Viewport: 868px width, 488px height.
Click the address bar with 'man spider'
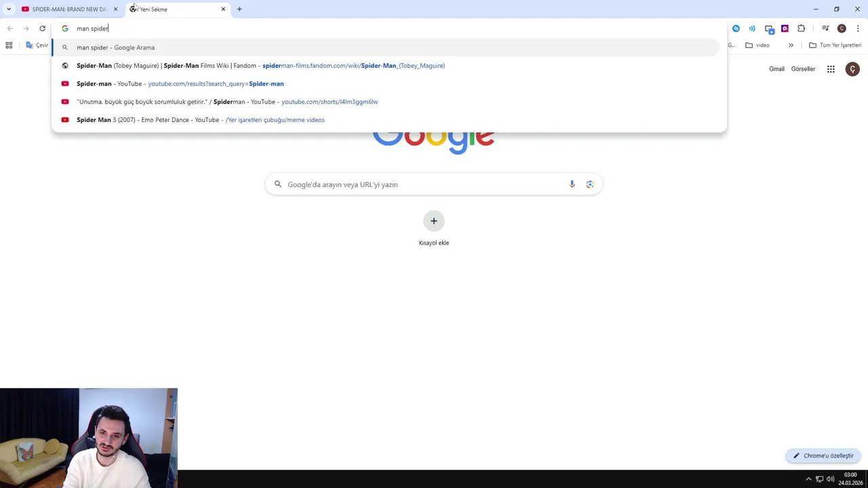(389, 28)
